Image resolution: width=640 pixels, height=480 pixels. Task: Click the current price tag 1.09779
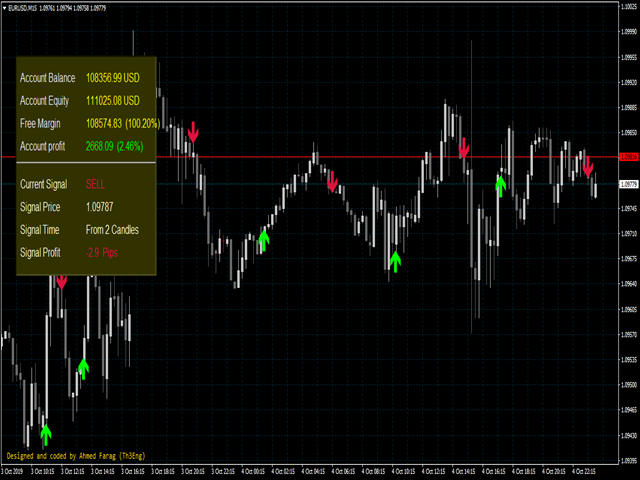[x=629, y=184]
